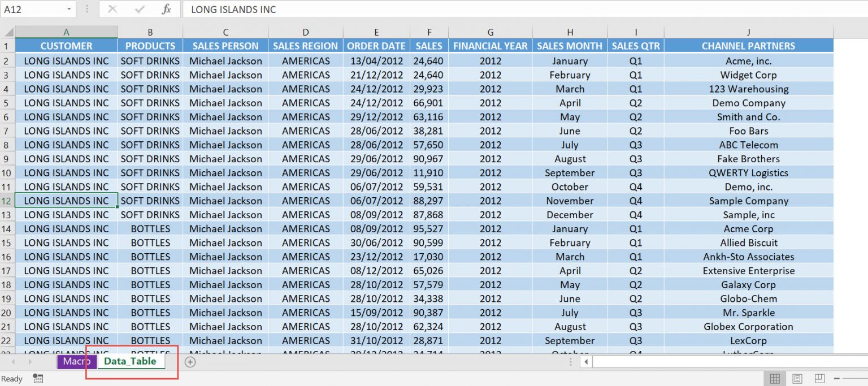Click the Cancel entry X icon

(x=112, y=10)
